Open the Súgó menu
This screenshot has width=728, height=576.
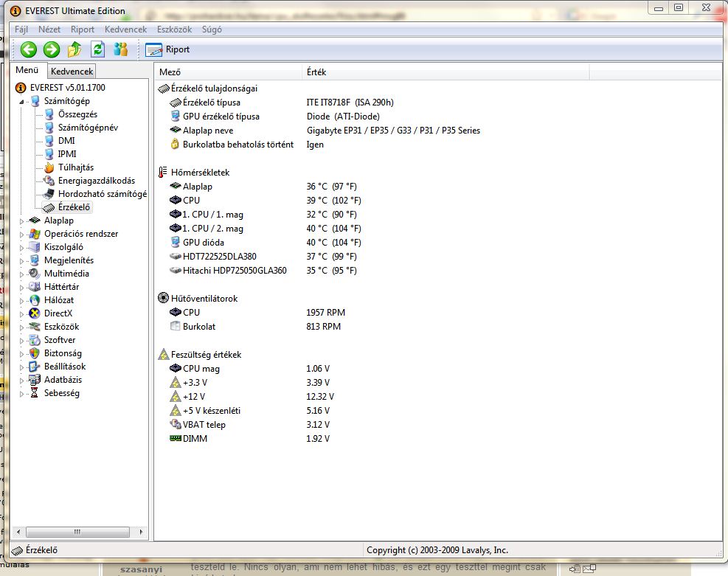tap(212, 30)
